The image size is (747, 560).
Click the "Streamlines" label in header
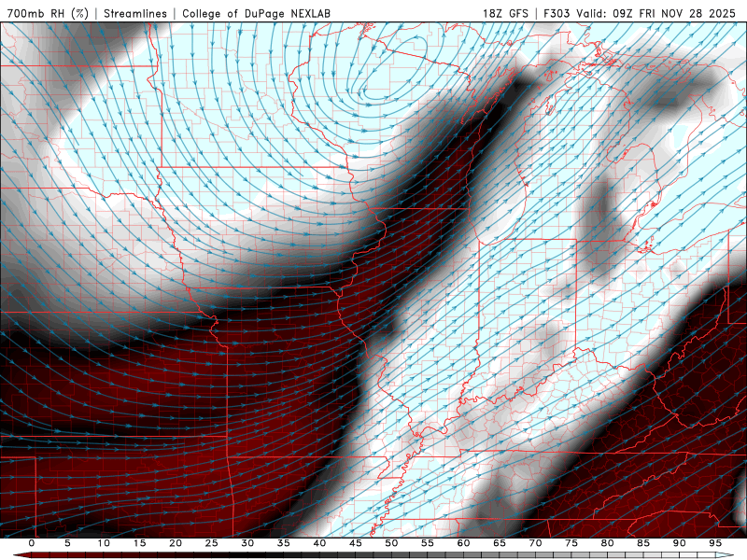(x=135, y=13)
